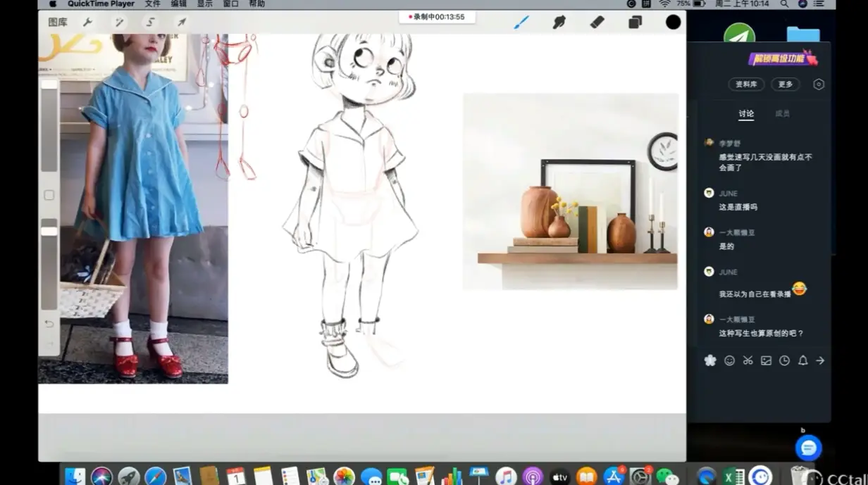Click the clock history icon in chat panel
The height and width of the screenshot is (485, 868).
[784, 360]
